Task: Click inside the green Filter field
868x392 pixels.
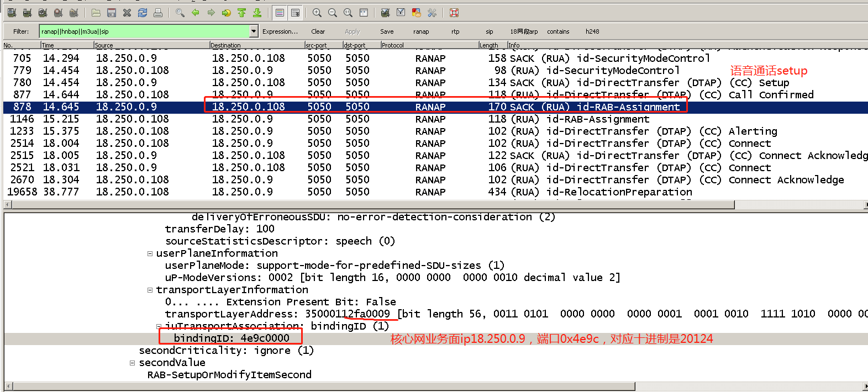Action: [144, 31]
